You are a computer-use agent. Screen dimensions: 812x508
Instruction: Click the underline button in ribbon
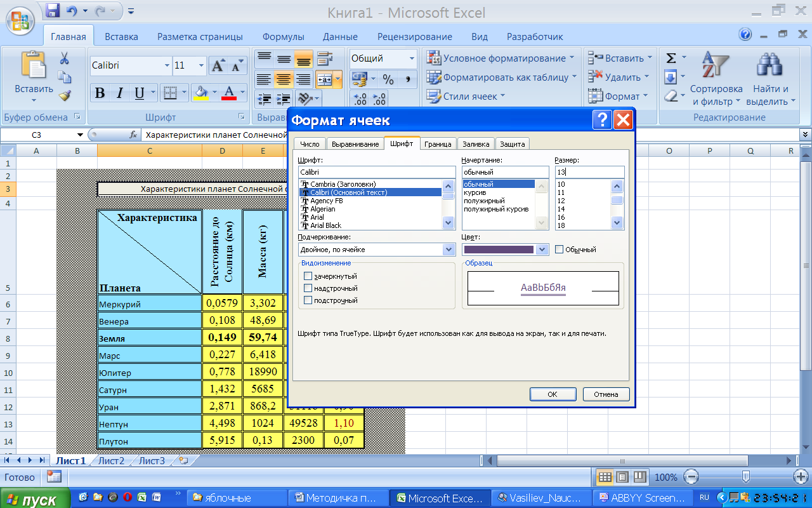138,93
